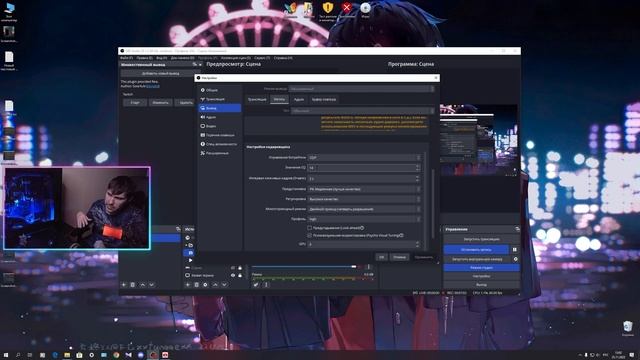The image size is (640, 360).
Task: Toggle the lock for Захват экрана source
Action: point(240,276)
